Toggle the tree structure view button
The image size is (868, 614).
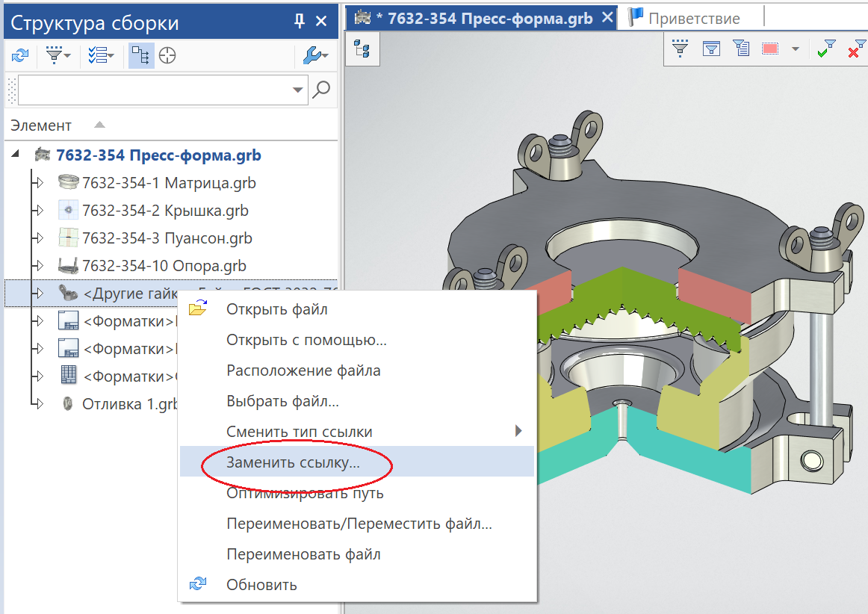click(141, 56)
